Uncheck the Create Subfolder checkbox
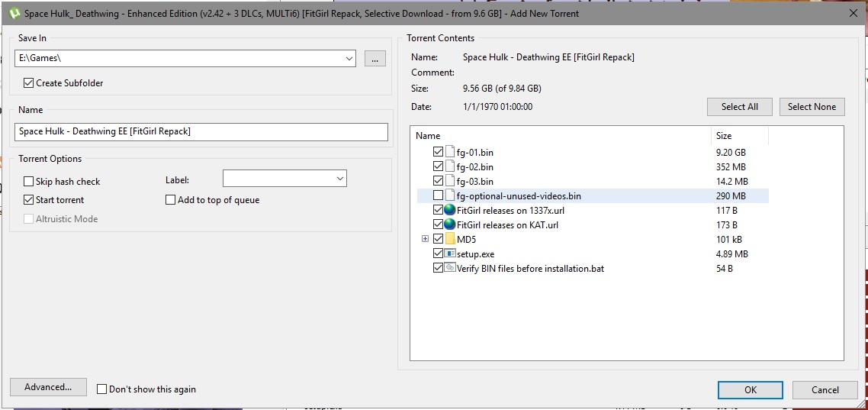 pyautogui.click(x=28, y=83)
